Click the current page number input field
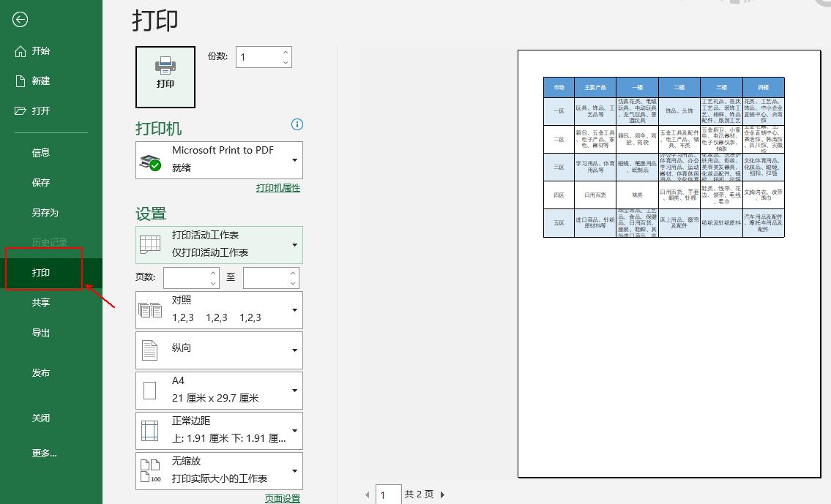This screenshot has width=831, height=504. (389, 494)
